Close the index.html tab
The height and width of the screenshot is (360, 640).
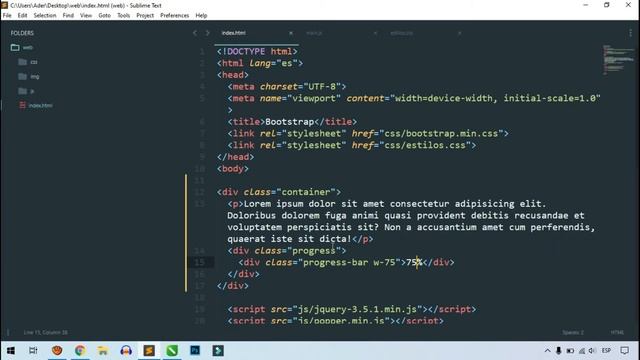[291, 33]
